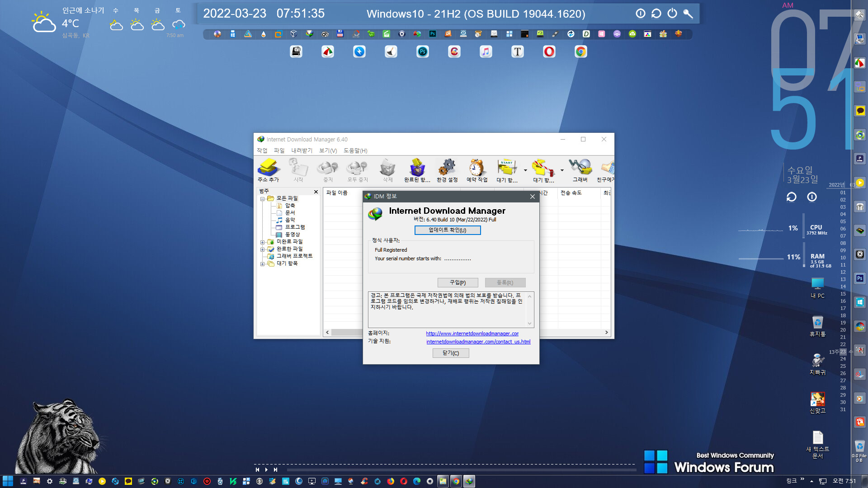
Task: Click the Delete Completed (완료된 항...) icon
Action: (417, 170)
